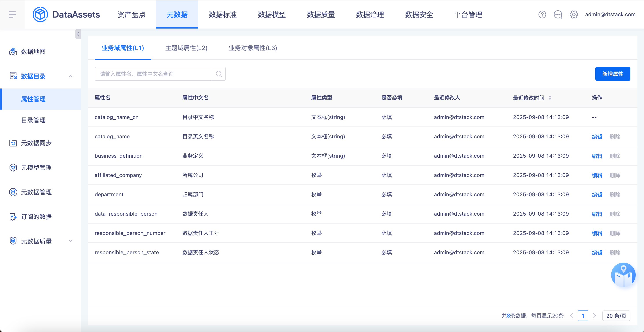Open the floating guide map icon
Screen dimensions: 644x332
[623, 275]
